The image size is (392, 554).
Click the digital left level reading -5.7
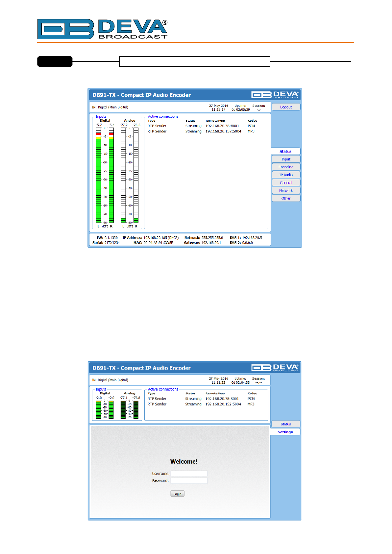(99, 125)
